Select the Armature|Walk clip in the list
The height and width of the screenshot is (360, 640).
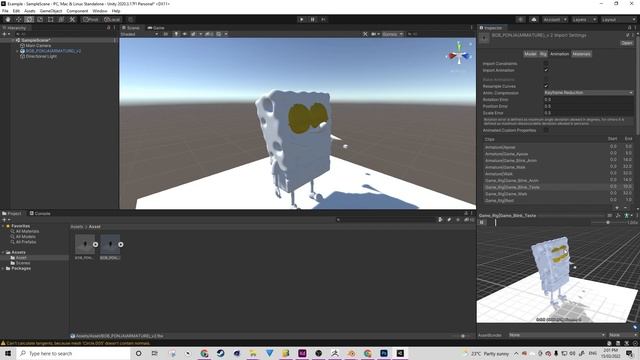click(x=558, y=174)
